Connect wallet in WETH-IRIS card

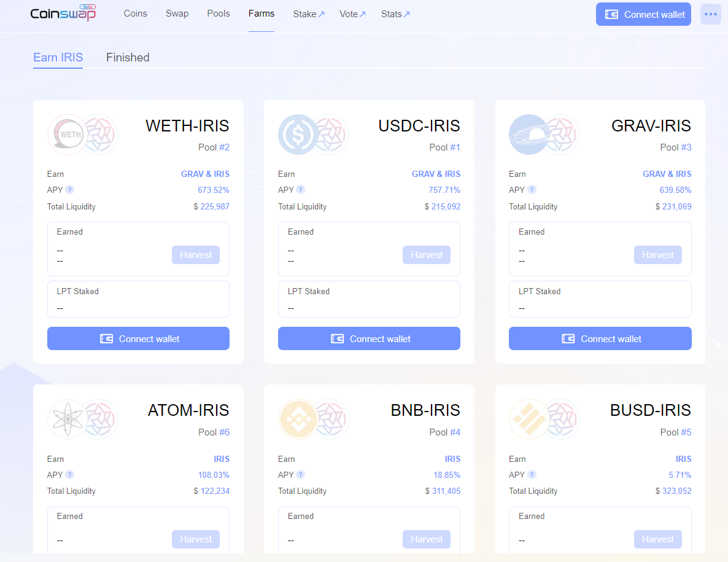[138, 338]
